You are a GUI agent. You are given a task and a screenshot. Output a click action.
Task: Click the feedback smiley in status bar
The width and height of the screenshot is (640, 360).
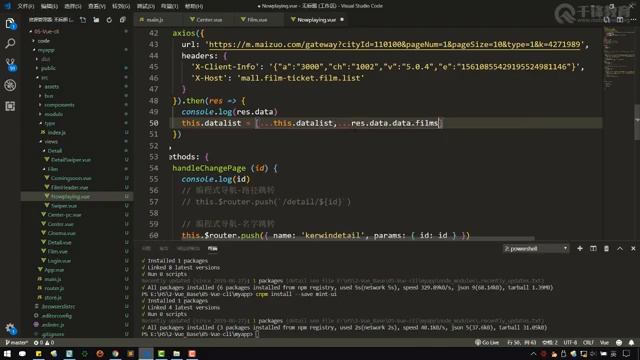619,342
